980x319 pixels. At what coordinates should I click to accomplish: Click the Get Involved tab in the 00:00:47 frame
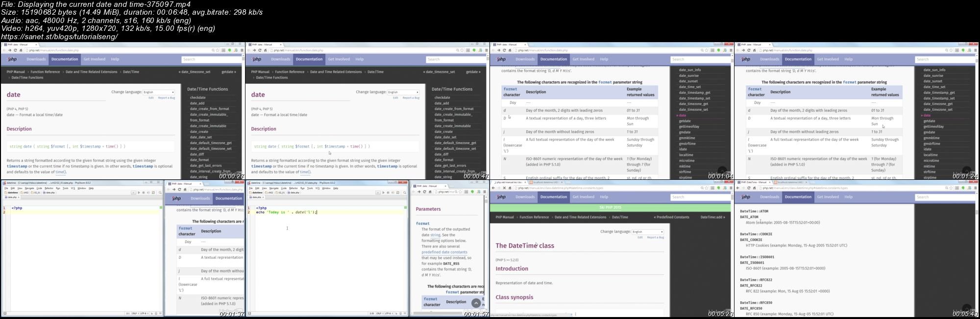point(339,59)
